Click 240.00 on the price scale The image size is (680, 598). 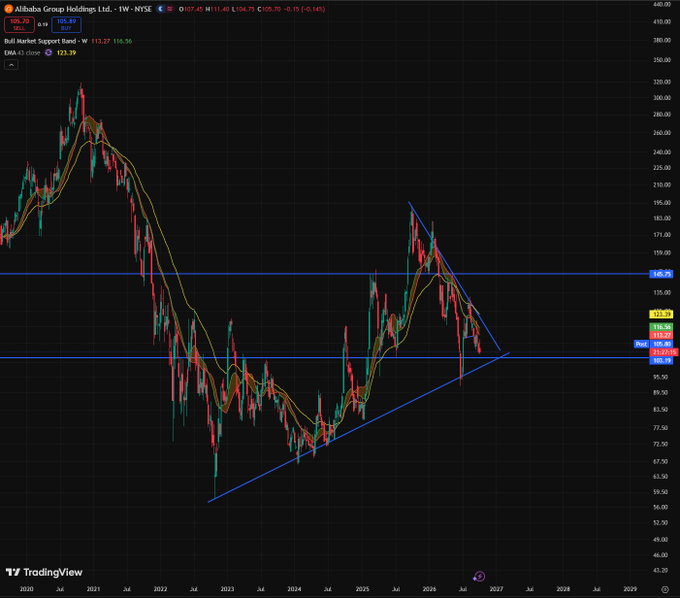click(x=662, y=152)
